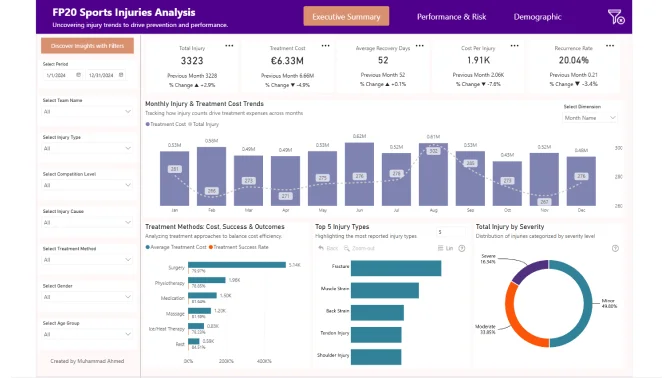Viewport: 672px width, 378px height.
Task: Expand Select Gender dropdown
Action: coord(87,297)
